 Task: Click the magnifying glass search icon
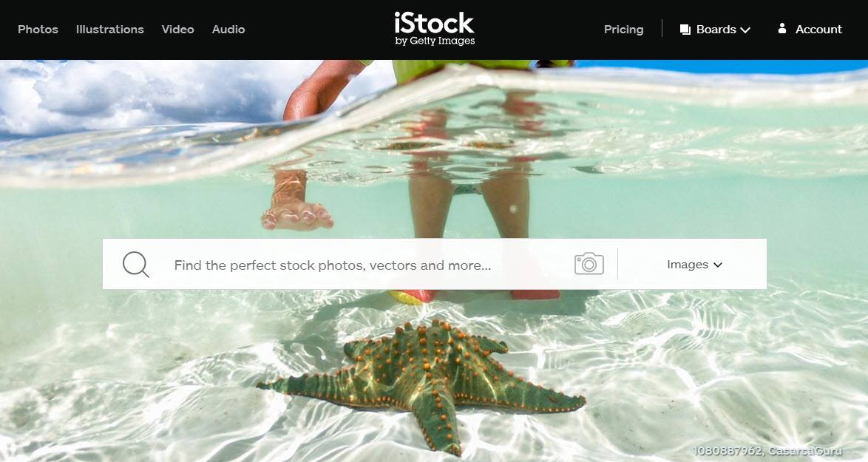(135, 265)
